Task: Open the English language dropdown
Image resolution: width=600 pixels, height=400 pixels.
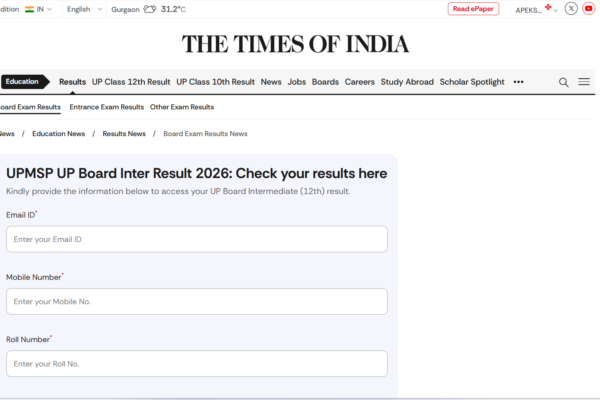Action: click(83, 9)
